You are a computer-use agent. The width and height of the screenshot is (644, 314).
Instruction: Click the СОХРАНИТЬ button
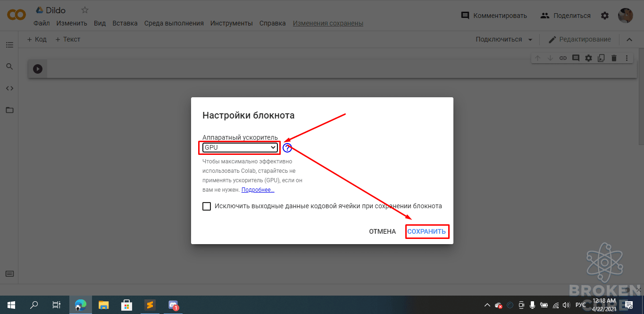tap(427, 231)
